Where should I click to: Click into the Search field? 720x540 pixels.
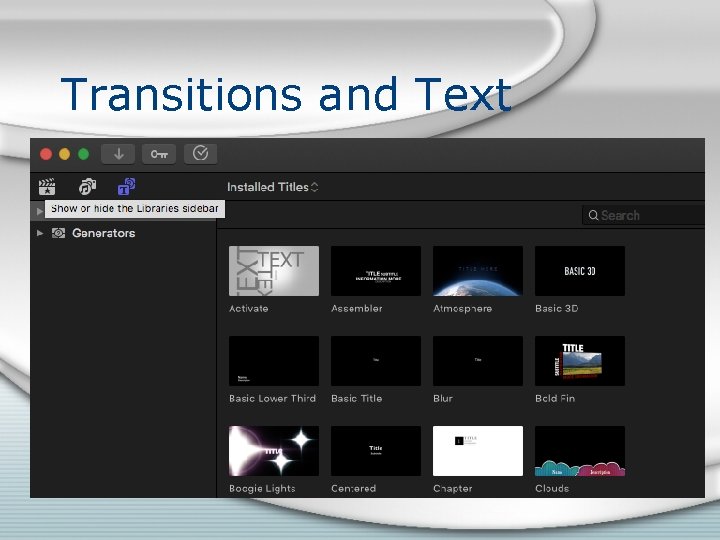coord(643,215)
